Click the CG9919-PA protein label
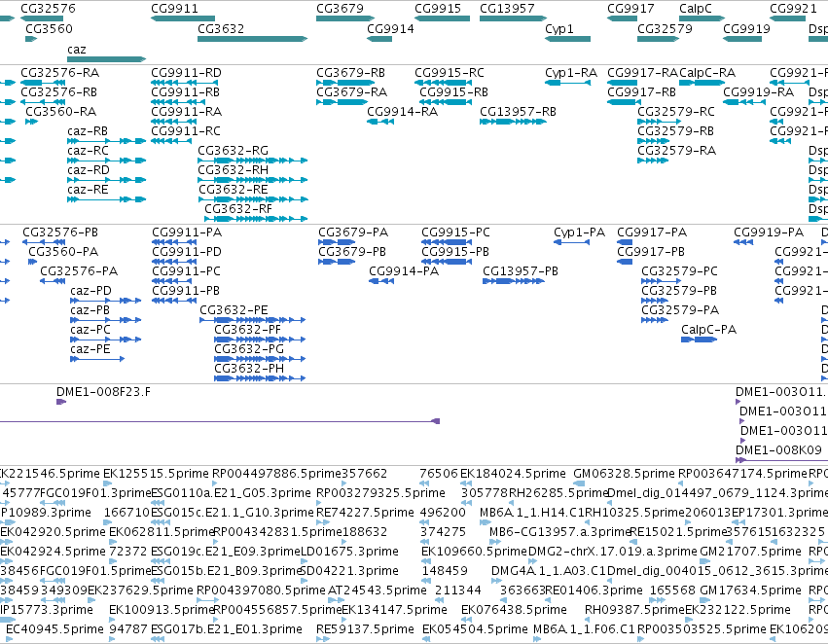Viewport: 828px width, 644px height. pyautogui.click(x=769, y=233)
